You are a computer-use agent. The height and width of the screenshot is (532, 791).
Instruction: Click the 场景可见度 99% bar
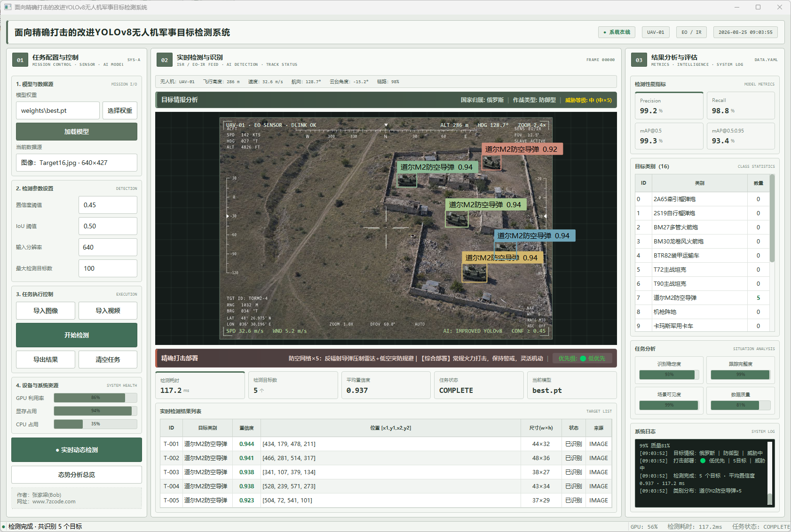point(669,405)
